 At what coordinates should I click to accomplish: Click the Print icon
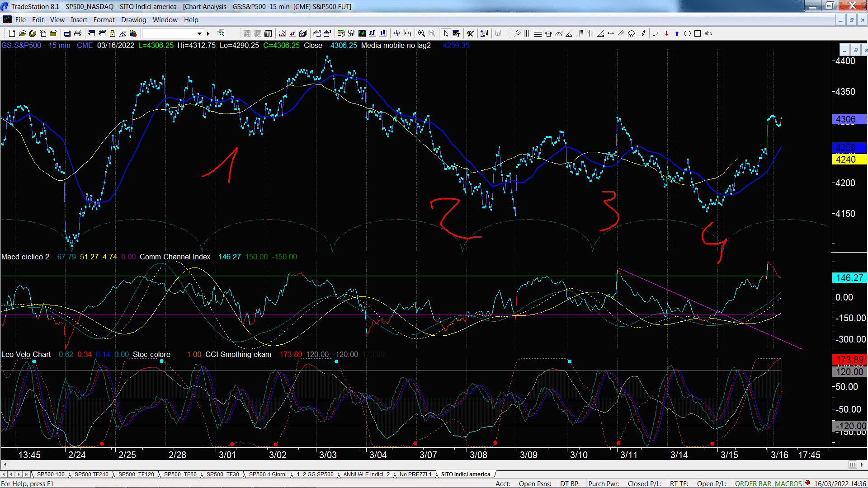pyautogui.click(x=78, y=33)
